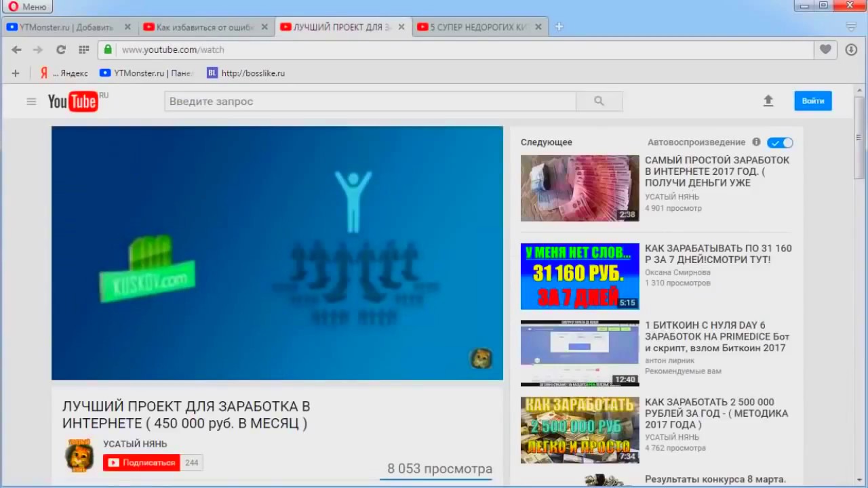Click the 1 310 просмотров text
The width and height of the screenshot is (868, 488).
tap(677, 283)
